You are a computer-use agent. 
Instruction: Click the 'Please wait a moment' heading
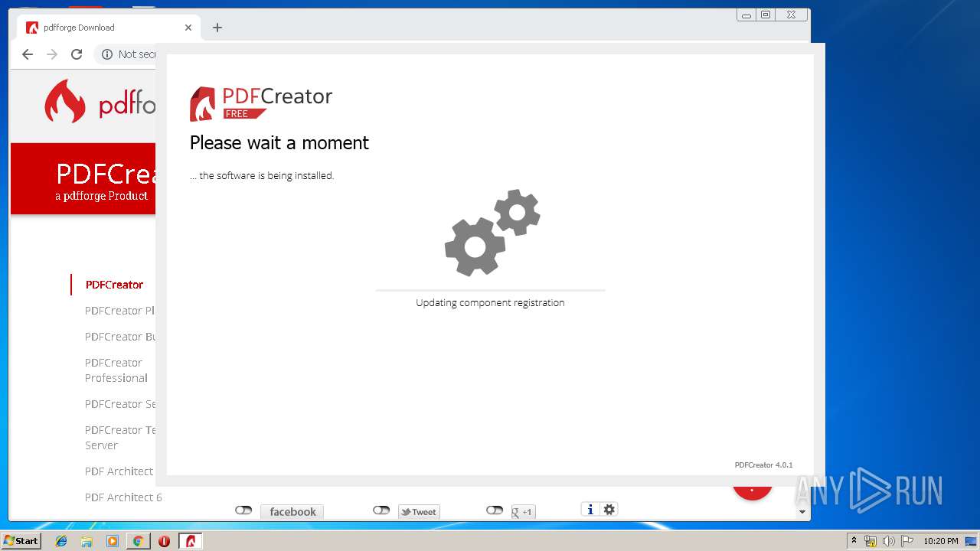point(279,143)
